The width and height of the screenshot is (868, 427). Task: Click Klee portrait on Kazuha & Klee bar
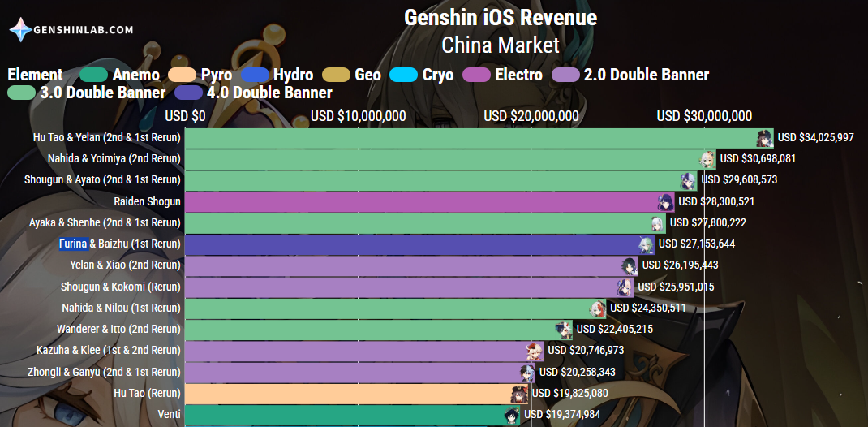pos(535,352)
